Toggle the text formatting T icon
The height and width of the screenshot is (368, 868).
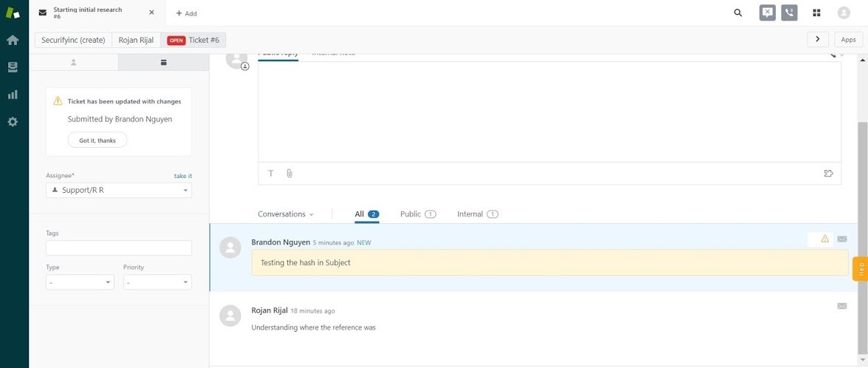pos(270,173)
